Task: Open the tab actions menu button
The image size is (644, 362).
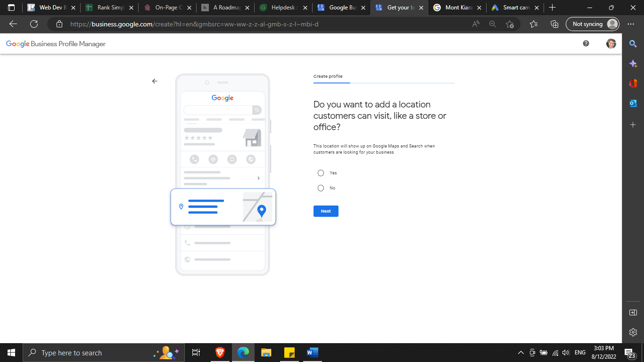Action: click(11, 8)
